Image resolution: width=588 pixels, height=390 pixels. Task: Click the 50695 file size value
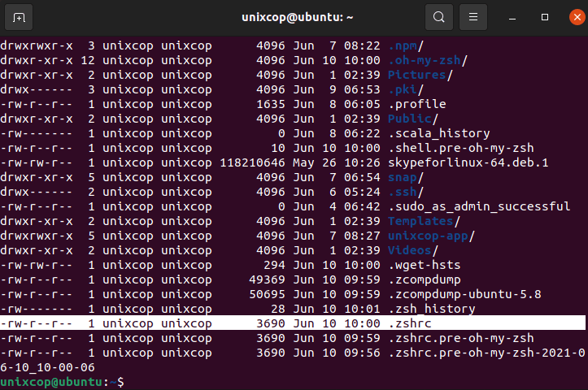pyautogui.click(x=267, y=294)
